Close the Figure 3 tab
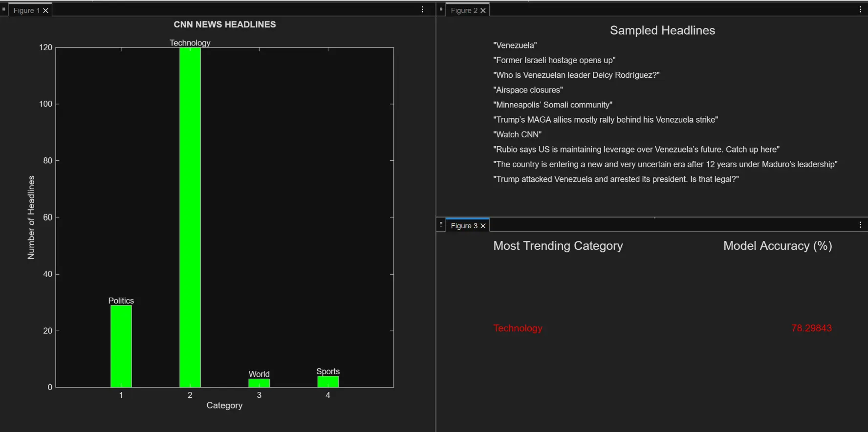The width and height of the screenshot is (868, 432). (x=483, y=226)
